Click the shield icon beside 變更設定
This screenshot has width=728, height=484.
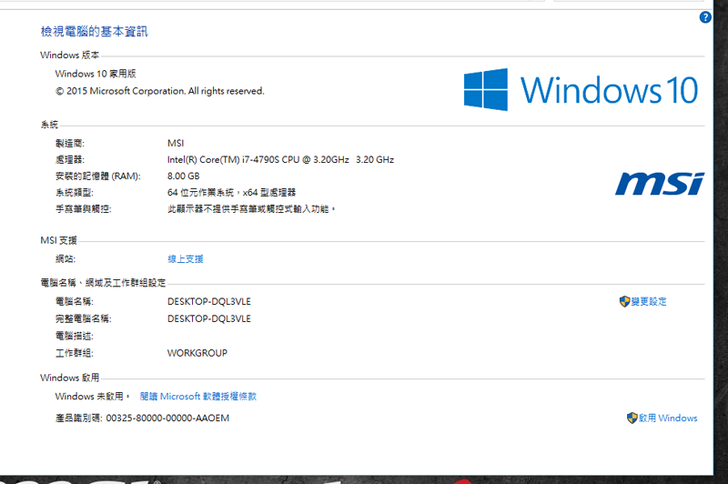pyautogui.click(x=624, y=301)
